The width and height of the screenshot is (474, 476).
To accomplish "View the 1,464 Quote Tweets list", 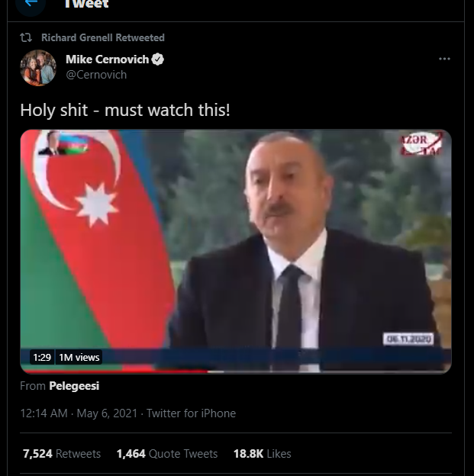I will tap(167, 454).
